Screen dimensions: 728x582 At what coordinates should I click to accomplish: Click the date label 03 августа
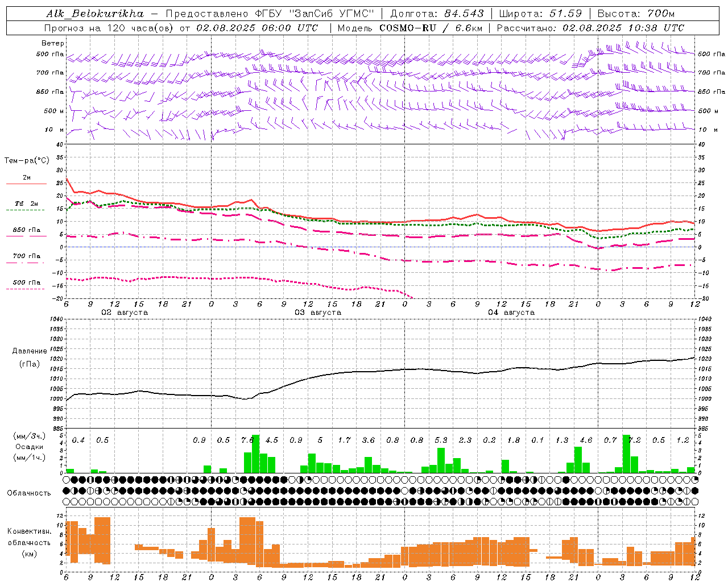point(318,313)
